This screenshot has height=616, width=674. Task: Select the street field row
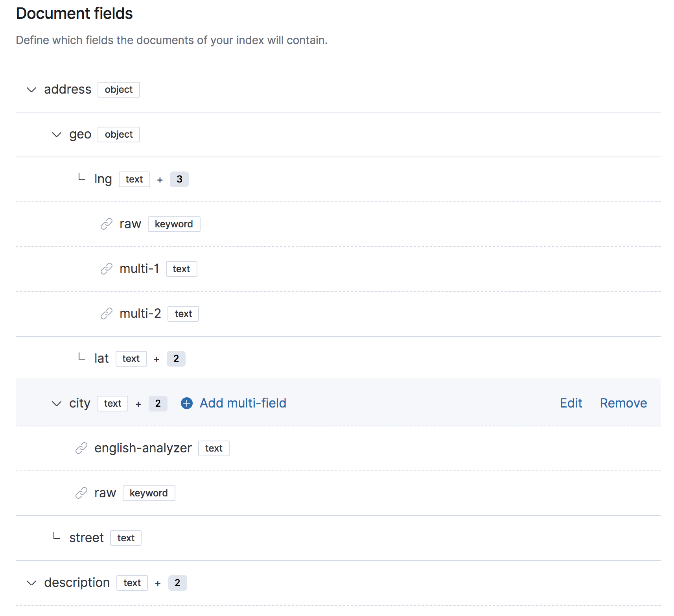(x=338, y=538)
